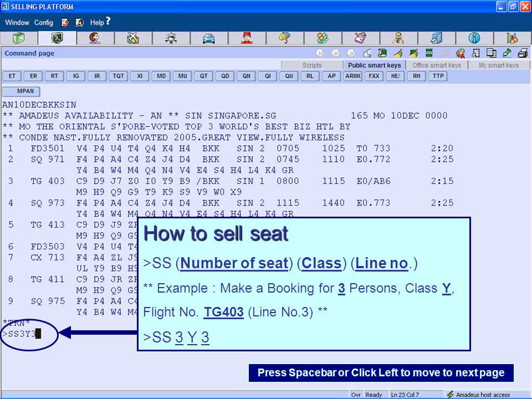The width and height of the screenshot is (532, 399).
Task: Click the IR smart key
Action: click(97, 76)
